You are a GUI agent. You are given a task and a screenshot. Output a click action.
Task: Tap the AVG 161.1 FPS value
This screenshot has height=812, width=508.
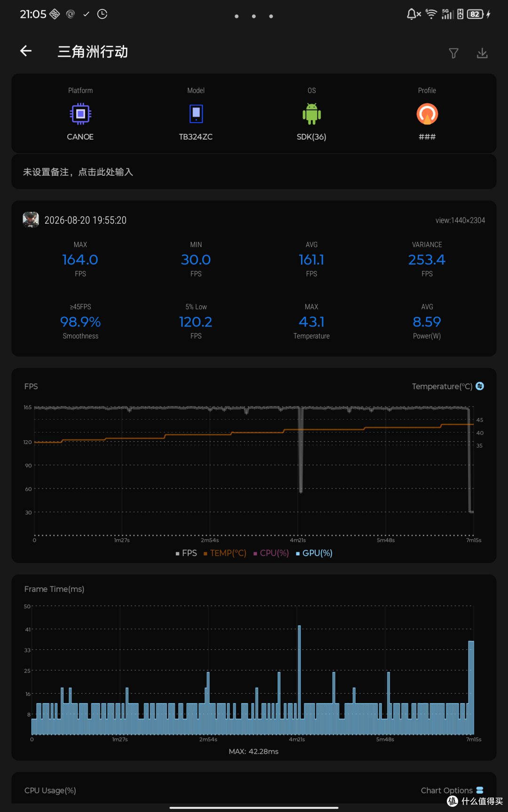(311, 259)
